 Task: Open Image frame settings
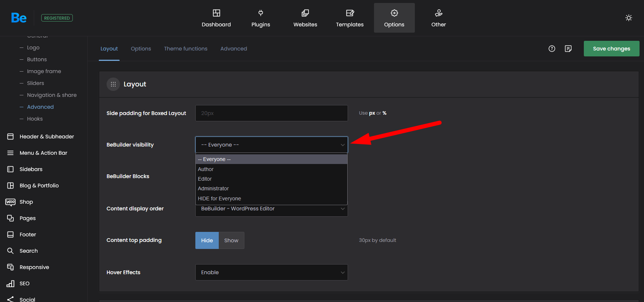click(x=44, y=71)
